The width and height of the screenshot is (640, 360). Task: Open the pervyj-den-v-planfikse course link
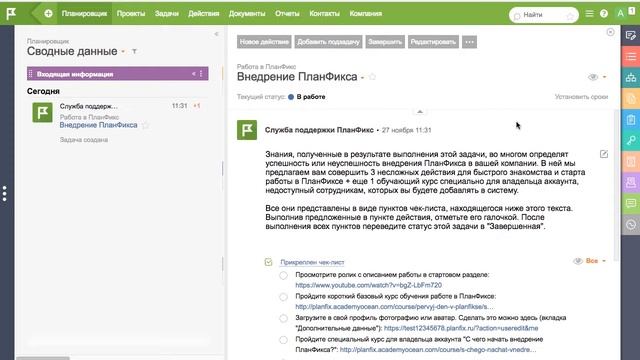click(395, 307)
